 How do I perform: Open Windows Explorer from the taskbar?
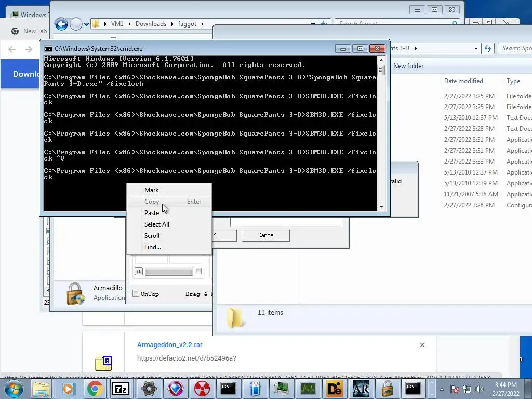point(41,389)
